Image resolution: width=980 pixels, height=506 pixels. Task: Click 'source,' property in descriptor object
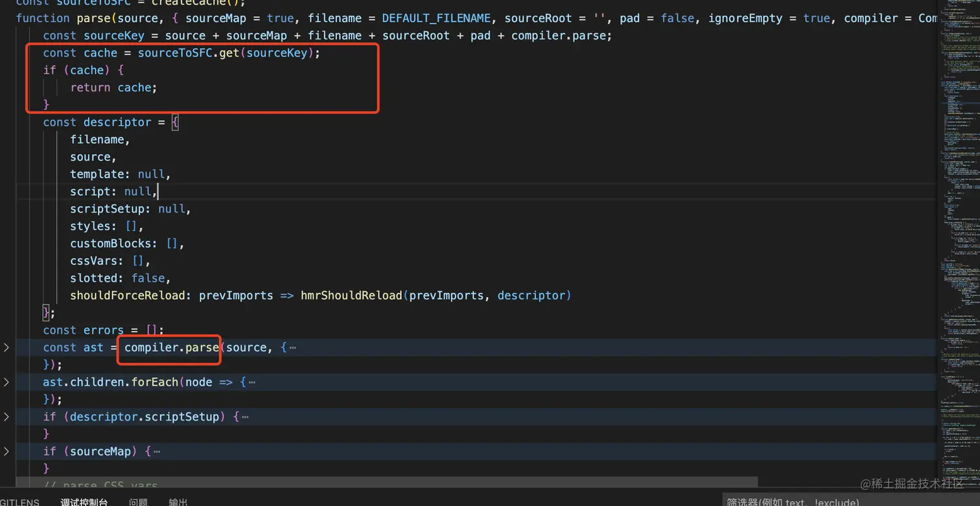coord(94,157)
